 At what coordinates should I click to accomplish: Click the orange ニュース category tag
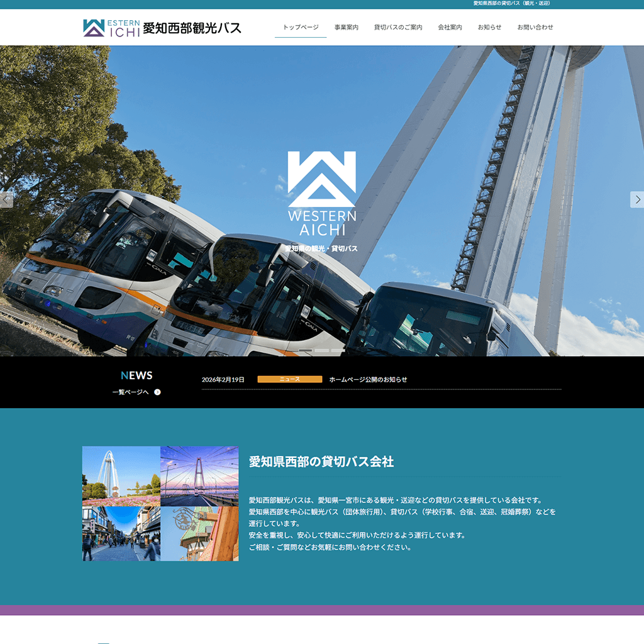[289, 379]
